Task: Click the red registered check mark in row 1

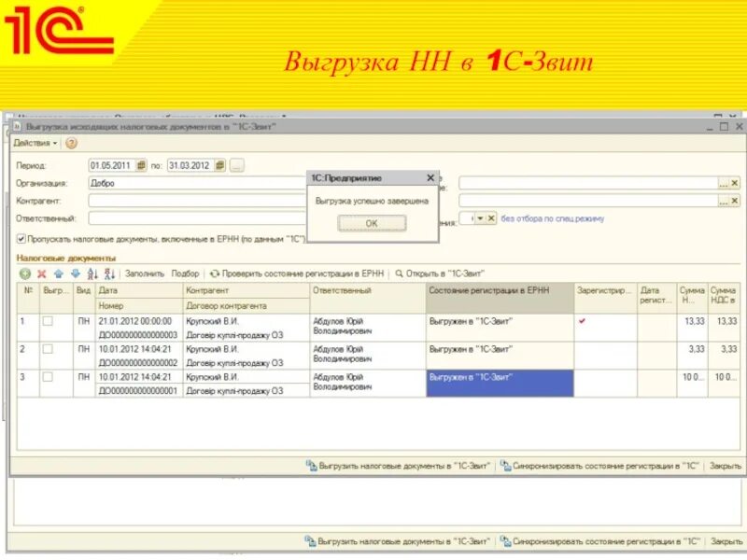Action: pos(582,321)
